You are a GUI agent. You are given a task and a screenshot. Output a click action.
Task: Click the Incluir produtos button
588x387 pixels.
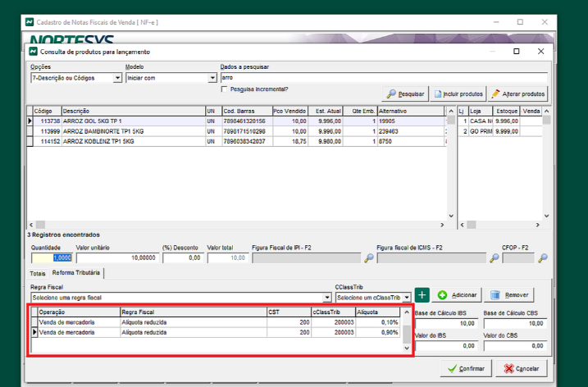(x=459, y=94)
